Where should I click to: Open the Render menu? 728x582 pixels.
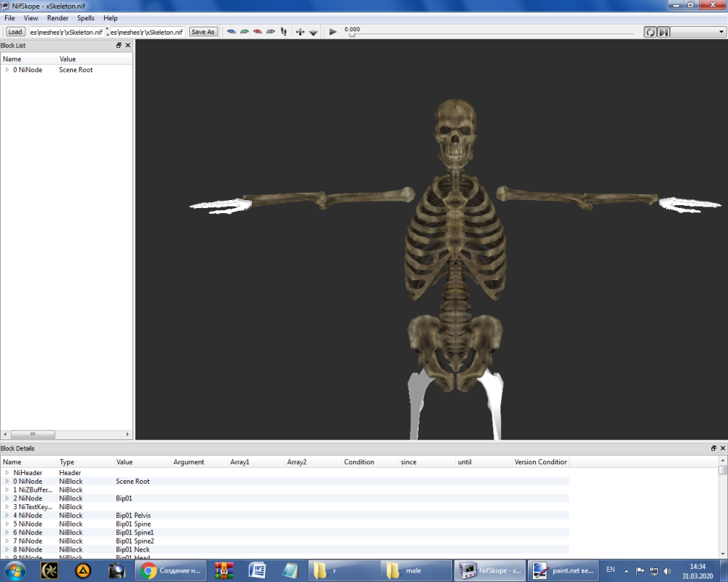(58, 18)
